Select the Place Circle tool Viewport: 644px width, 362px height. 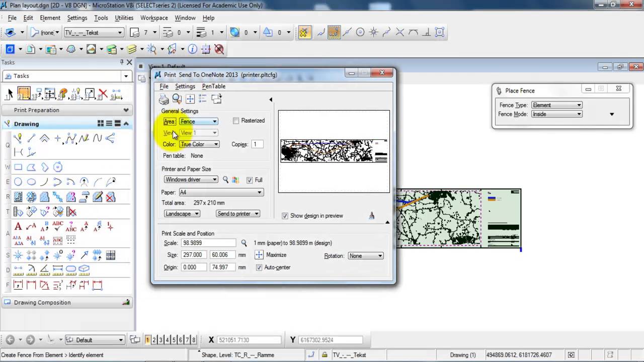(x=18, y=182)
